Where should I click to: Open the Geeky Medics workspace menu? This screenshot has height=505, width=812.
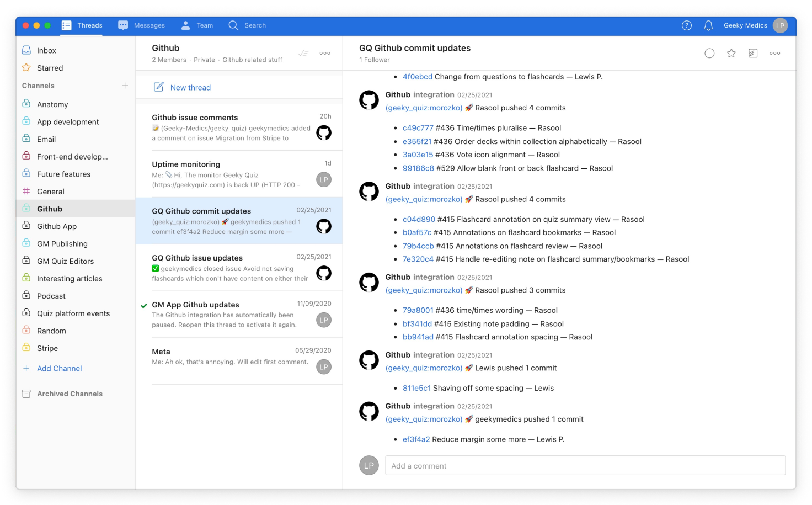pos(745,25)
